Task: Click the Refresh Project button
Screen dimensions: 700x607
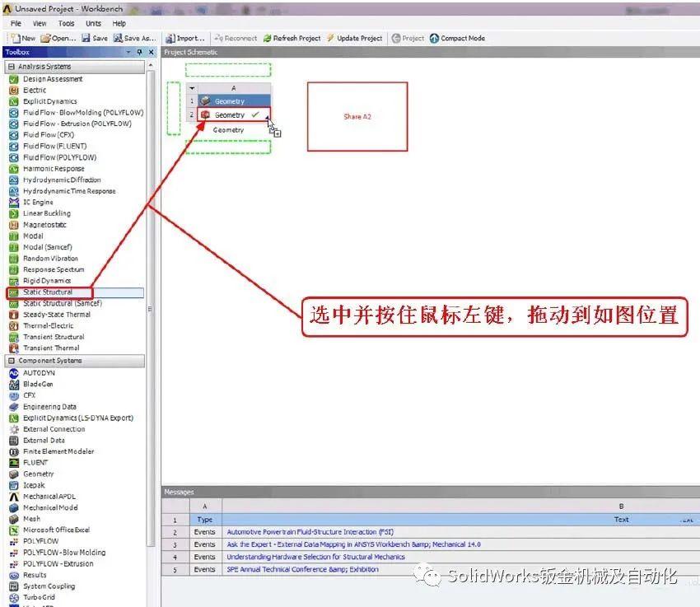Action: pyautogui.click(x=294, y=37)
